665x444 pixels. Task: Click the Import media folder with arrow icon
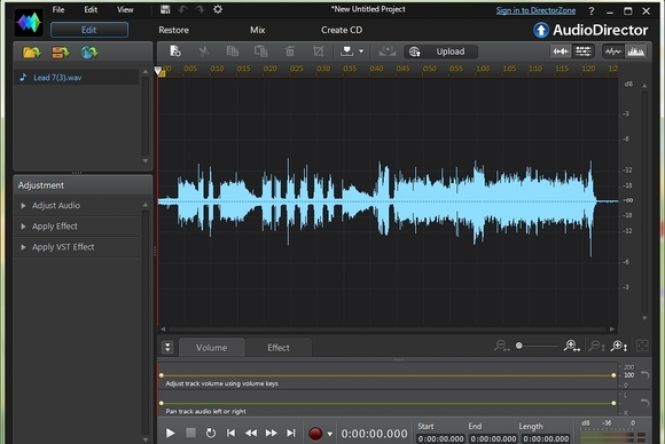[x=60, y=52]
